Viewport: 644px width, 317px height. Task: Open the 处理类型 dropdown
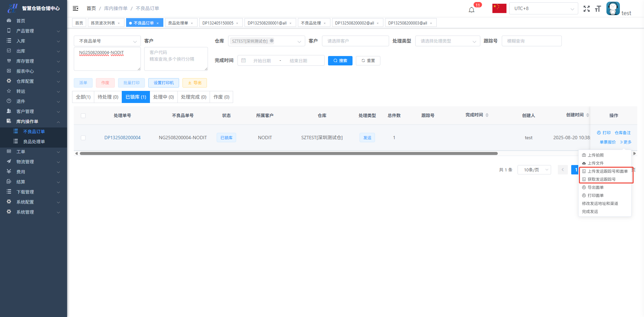click(x=447, y=41)
